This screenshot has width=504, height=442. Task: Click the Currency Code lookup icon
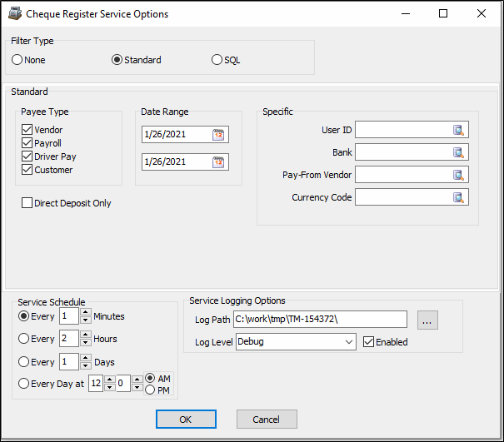coord(459,197)
